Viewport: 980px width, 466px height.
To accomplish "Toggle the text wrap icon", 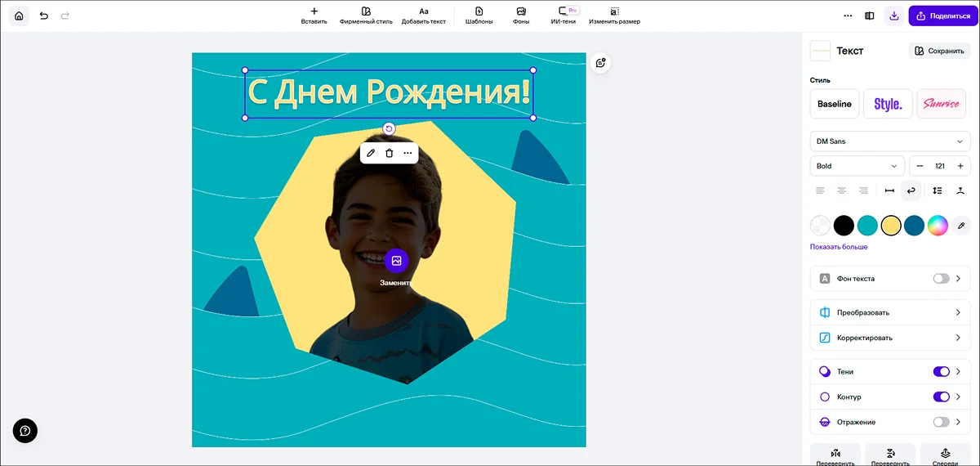I will [x=911, y=190].
